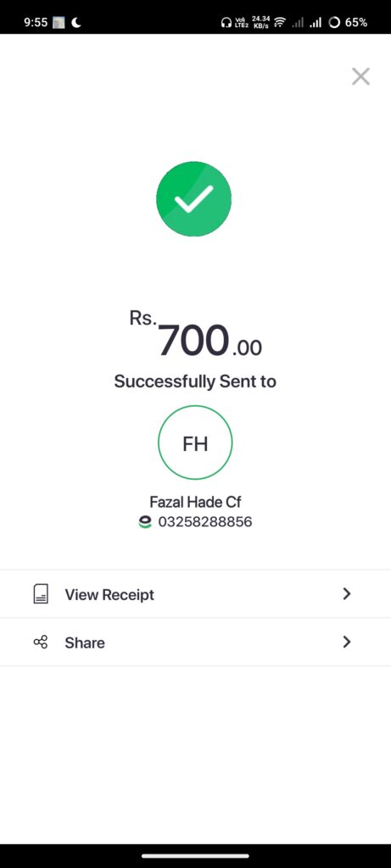Close the transaction success screen

(x=360, y=76)
